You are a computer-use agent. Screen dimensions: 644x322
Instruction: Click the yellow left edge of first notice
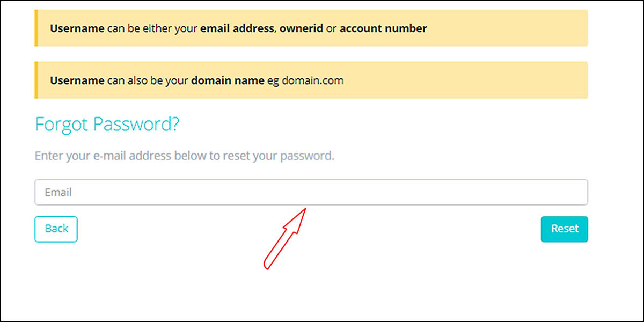[36, 28]
